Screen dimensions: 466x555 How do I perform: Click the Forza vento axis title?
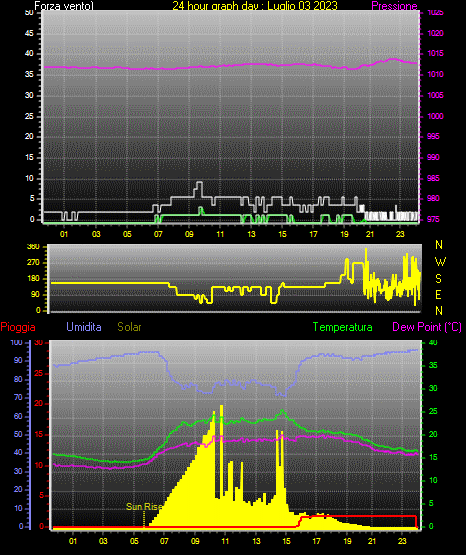click(x=64, y=6)
